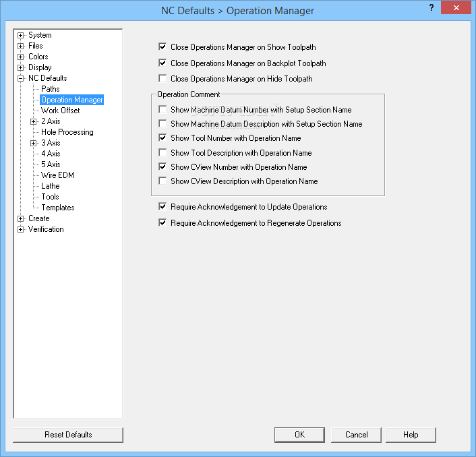Select the 3 Axis label
476x457 pixels.
click(51, 143)
